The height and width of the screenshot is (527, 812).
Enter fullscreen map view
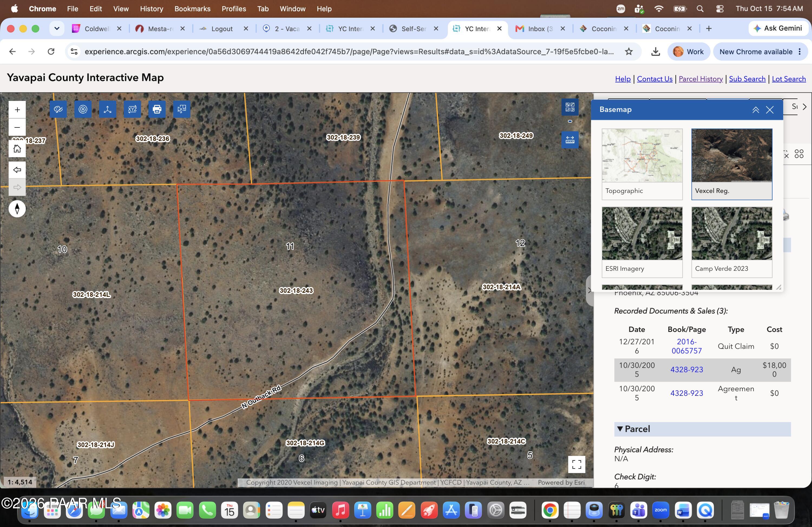(x=577, y=464)
